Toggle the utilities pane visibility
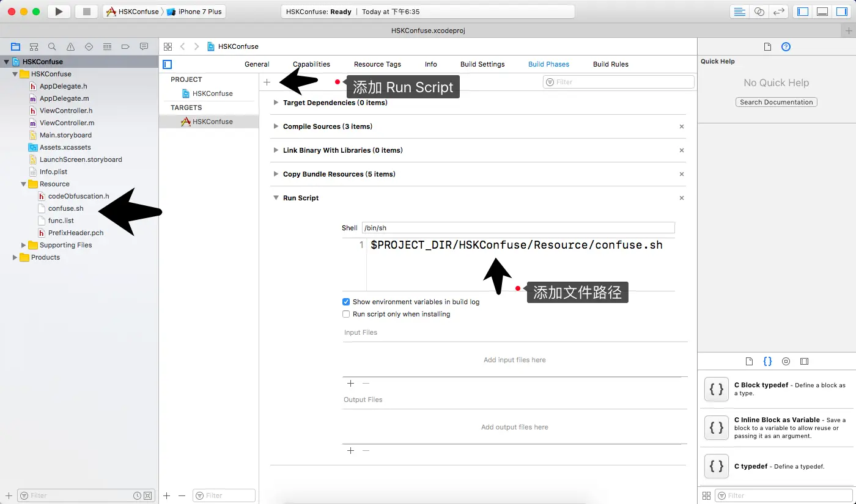 pos(842,12)
